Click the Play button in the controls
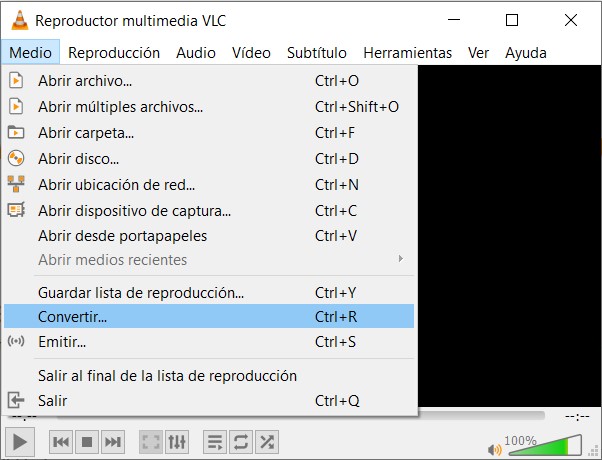 click(x=20, y=442)
